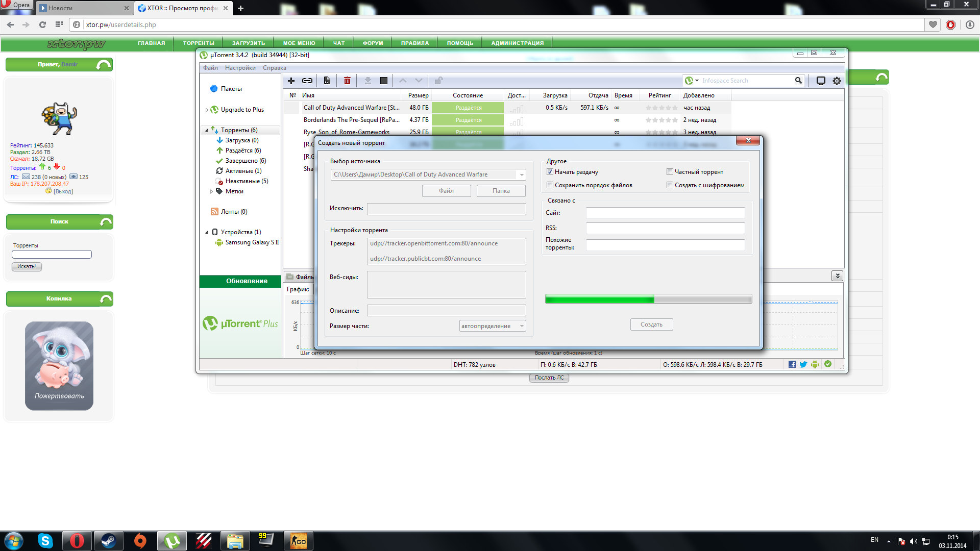Click the 'Создать' button

click(x=651, y=324)
